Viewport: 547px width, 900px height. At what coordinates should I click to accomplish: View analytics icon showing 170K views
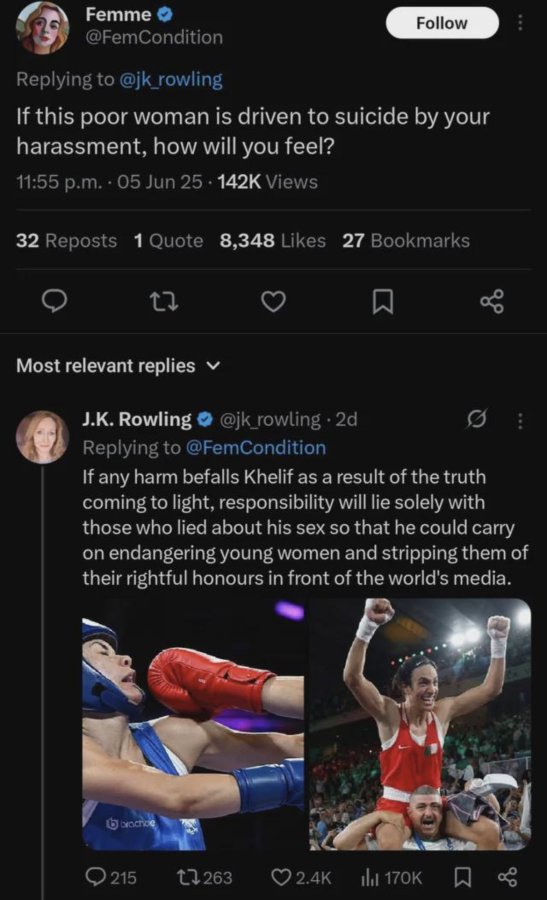pos(391,877)
